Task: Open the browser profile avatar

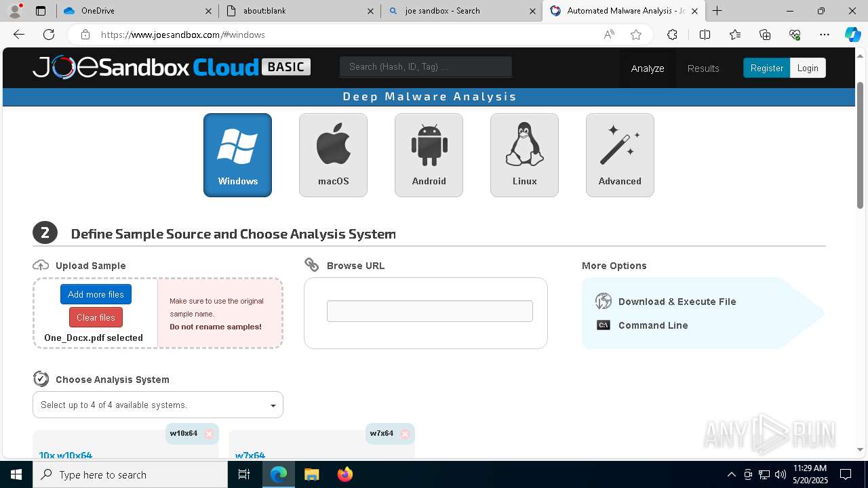Action: pos(15,11)
